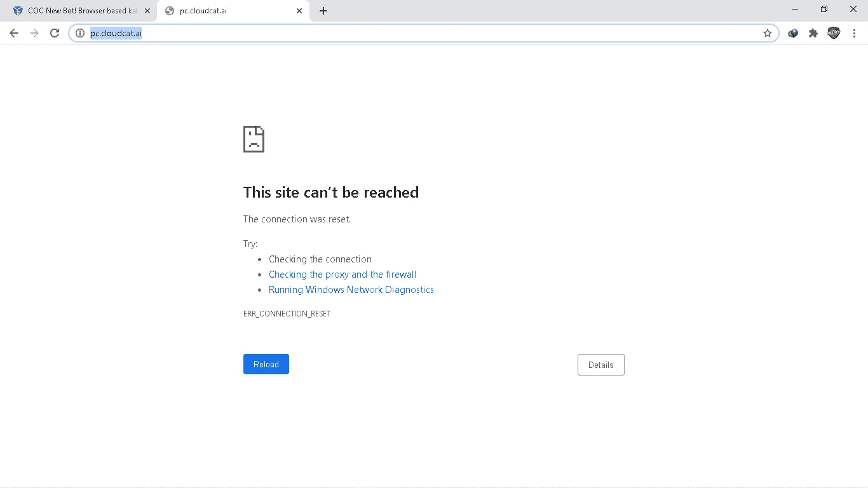The image size is (868, 488).
Task: Close the pc.cloudcat.ai tab
Action: [299, 11]
